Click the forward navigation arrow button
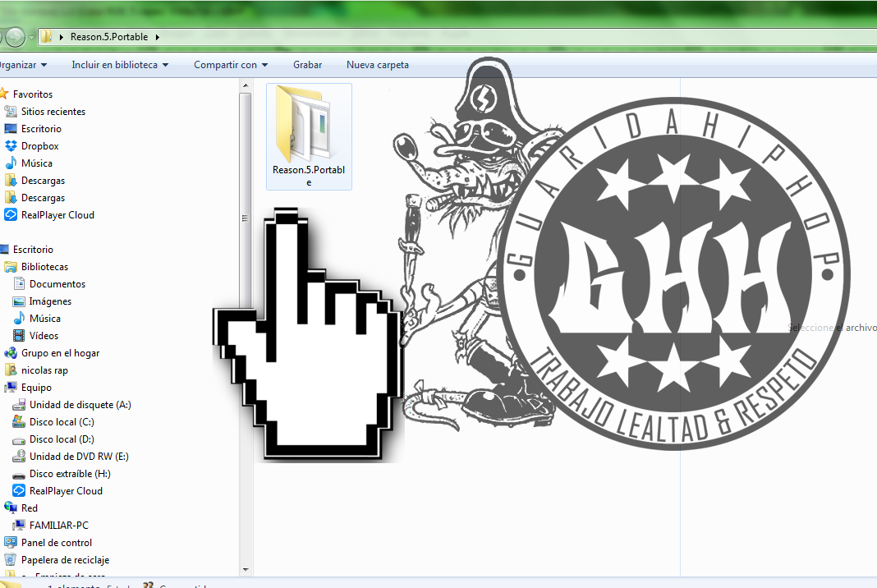The height and width of the screenshot is (588, 877). click(15, 38)
